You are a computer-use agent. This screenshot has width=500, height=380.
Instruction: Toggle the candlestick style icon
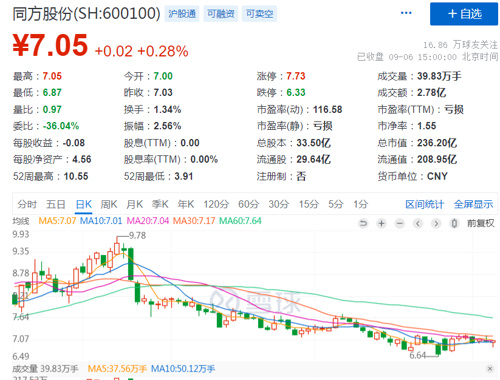coord(454,223)
